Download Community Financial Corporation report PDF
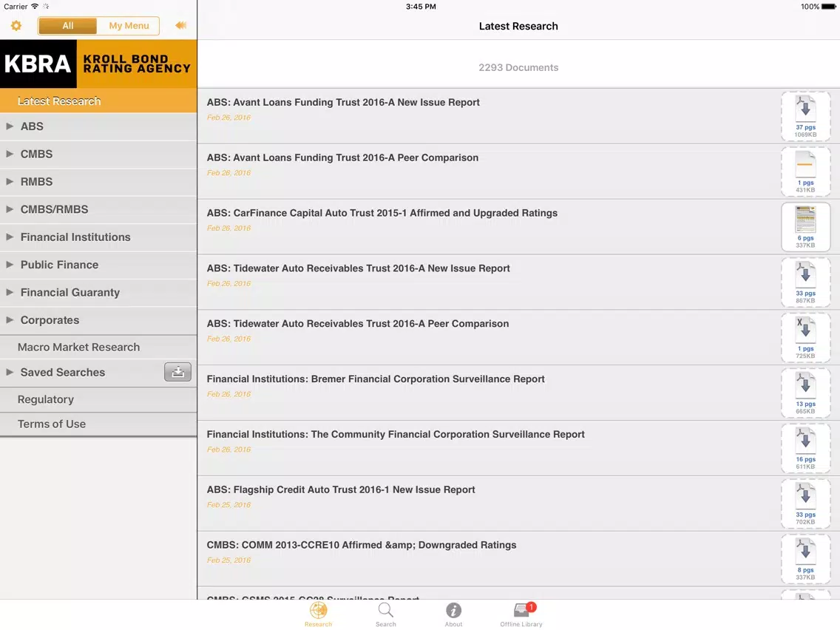This screenshot has width=840, height=630. 806,448
